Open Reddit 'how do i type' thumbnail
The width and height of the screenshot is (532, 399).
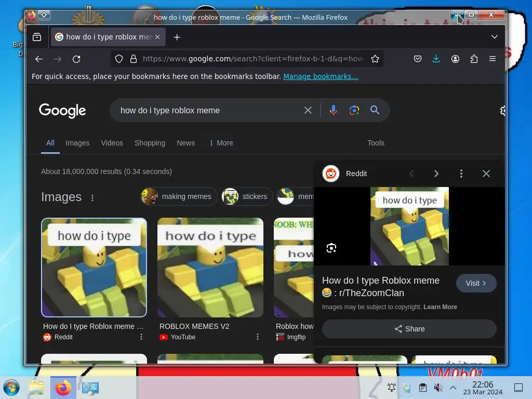click(x=94, y=268)
